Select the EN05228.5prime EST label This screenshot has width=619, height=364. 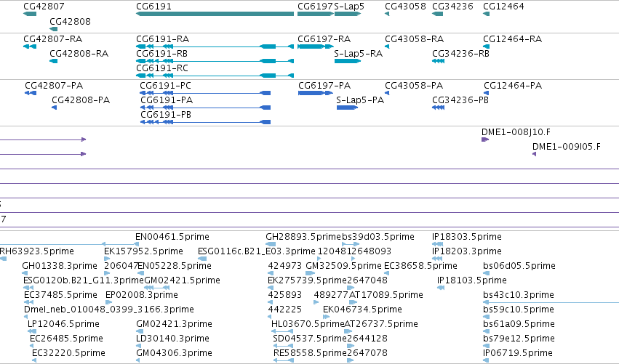click(175, 266)
